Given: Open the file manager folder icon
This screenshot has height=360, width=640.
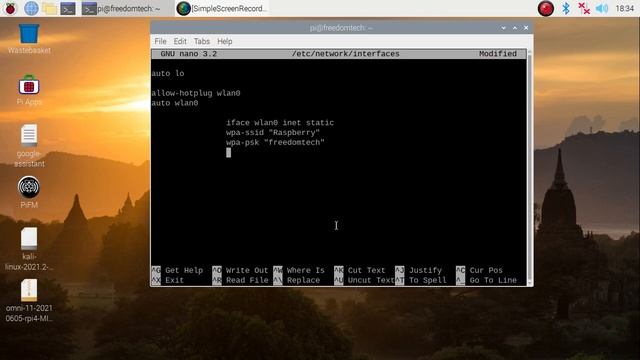Looking at the screenshot, I should [x=49, y=8].
